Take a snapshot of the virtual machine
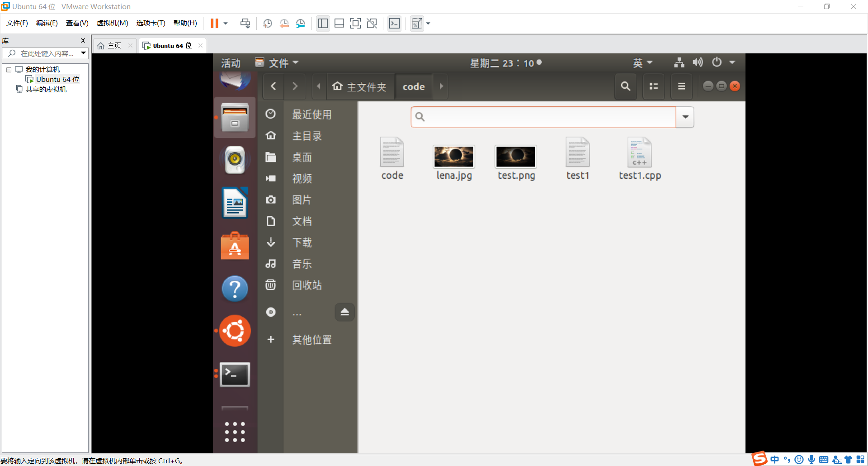The height and width of the screenshot is (466, 868). 267,23
